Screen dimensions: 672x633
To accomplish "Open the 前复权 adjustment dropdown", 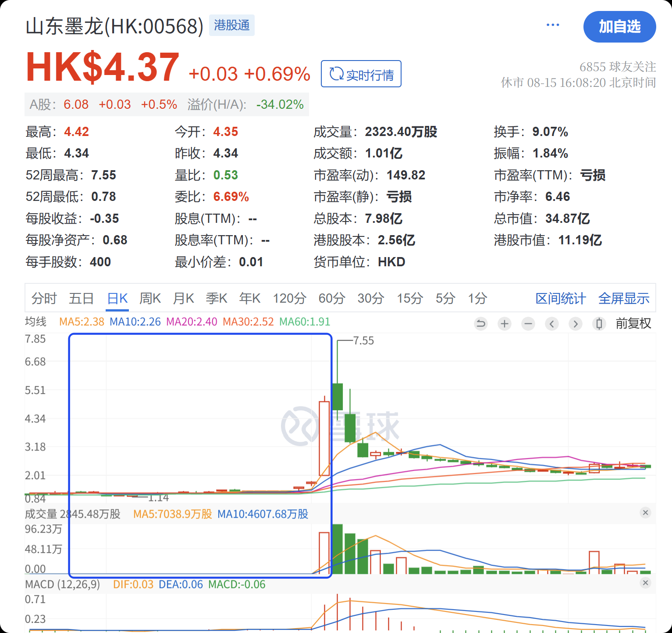I will (633, 323).
